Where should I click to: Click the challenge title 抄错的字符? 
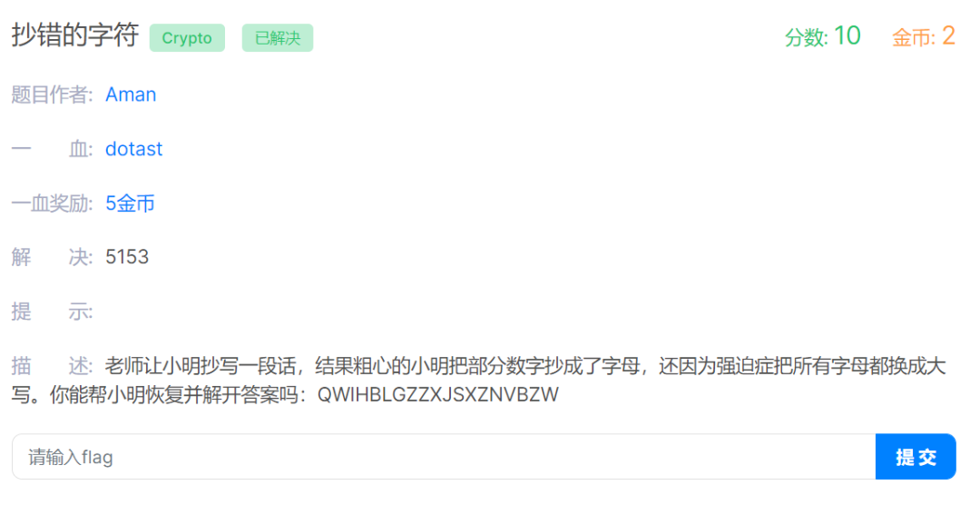[75, 35]
